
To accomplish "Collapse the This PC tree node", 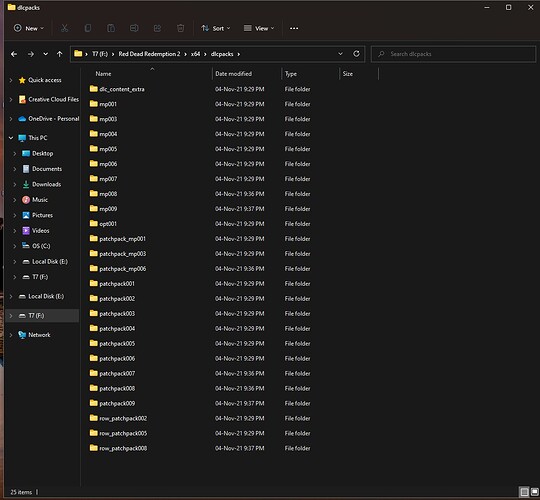I will click(x=11, y=138).
